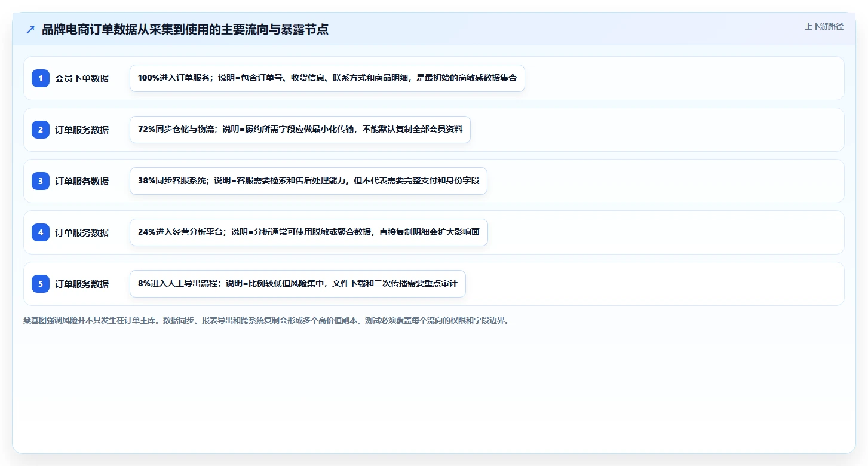Open the 8%进入人工导出流程 description box
Image resolution: width=868 pixels, height=466 pixels.
(x=297, y=284)
